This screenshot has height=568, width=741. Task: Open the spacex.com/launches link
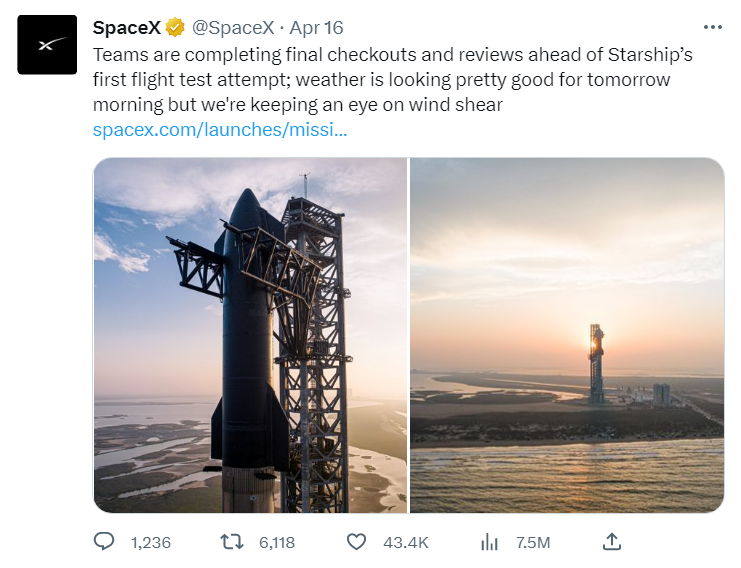pyautogui.click(x=220, y=129)
